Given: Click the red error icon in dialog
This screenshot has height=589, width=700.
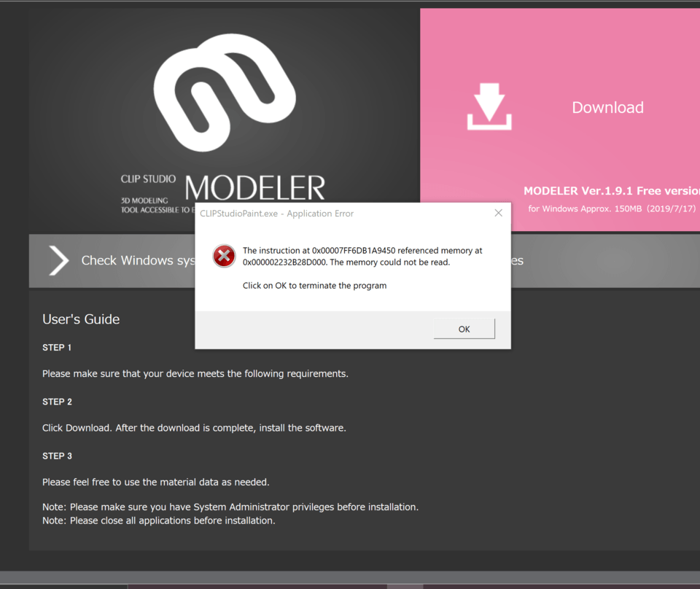Looking at the screenshot, I should [x=224, y=256].
